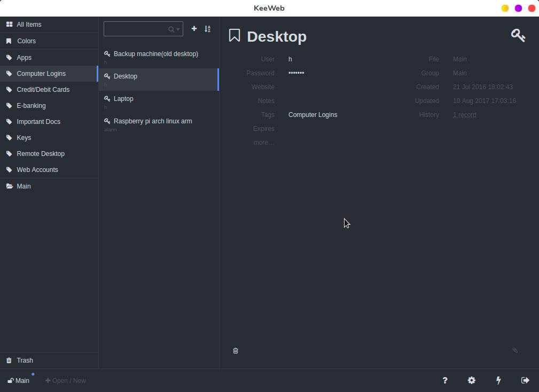Open KeeWeb settings via the gear icon
This screenshot has height=392, width=539.
[x=472, y=380]
